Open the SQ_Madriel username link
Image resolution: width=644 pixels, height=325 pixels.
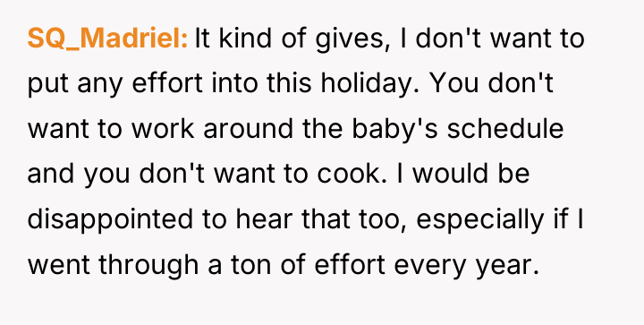107,38
